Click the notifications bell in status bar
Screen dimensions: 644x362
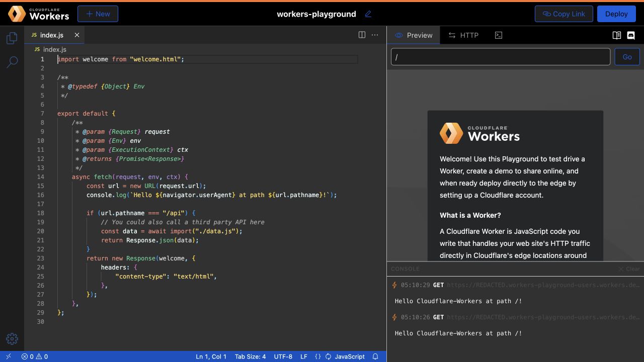[375, 356]
